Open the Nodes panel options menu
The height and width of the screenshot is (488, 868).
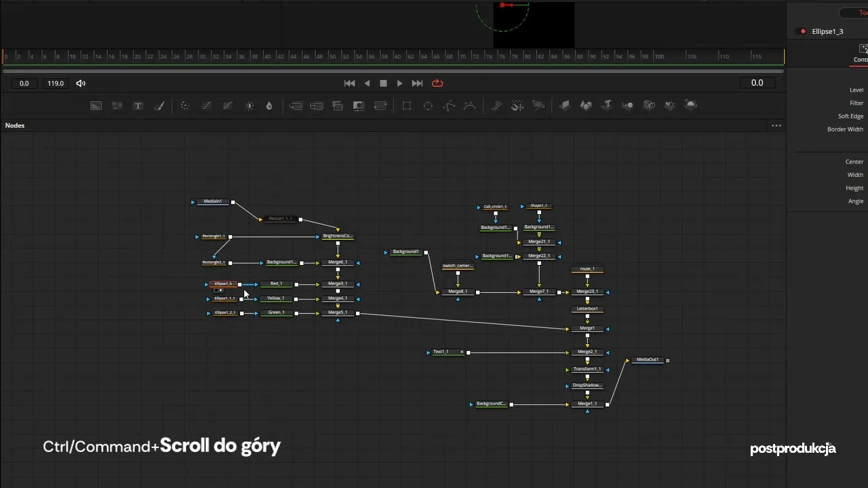tap(776, 125)
